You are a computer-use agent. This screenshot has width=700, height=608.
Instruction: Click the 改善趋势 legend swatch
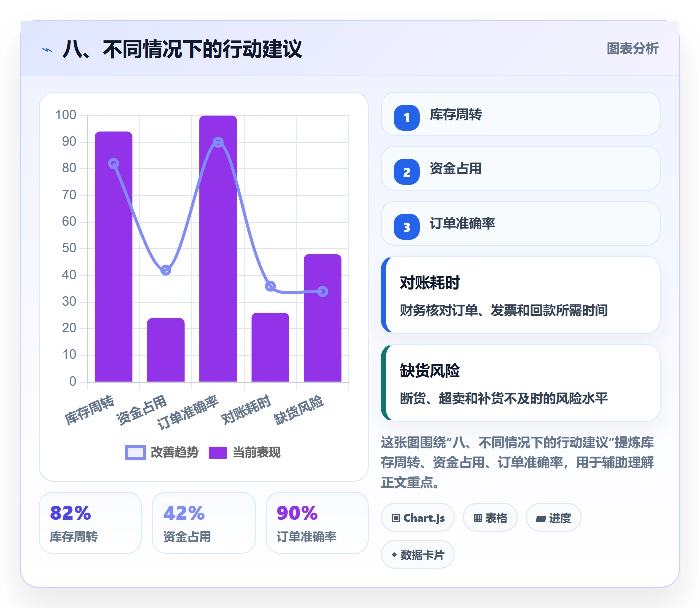(x=136, y=452)
